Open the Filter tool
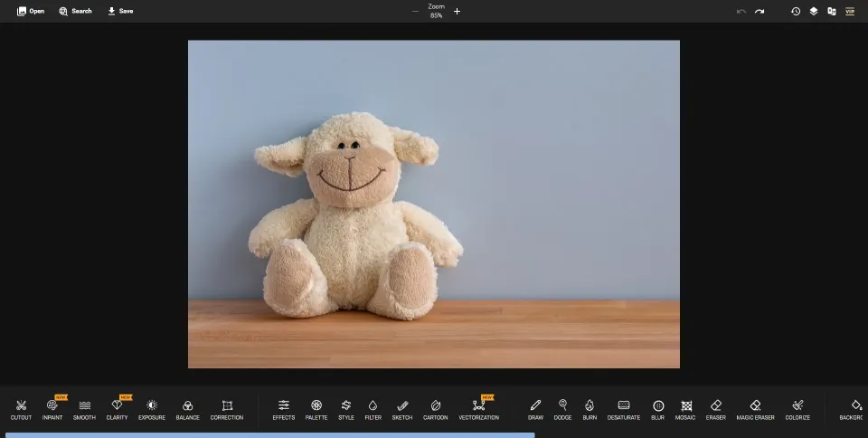The width and height of the screenshot is (868, 438). click(x=373, y=410)
